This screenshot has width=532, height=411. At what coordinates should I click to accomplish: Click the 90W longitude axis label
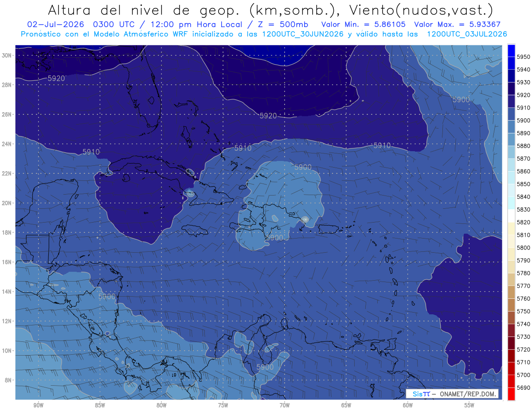point(38,405)
